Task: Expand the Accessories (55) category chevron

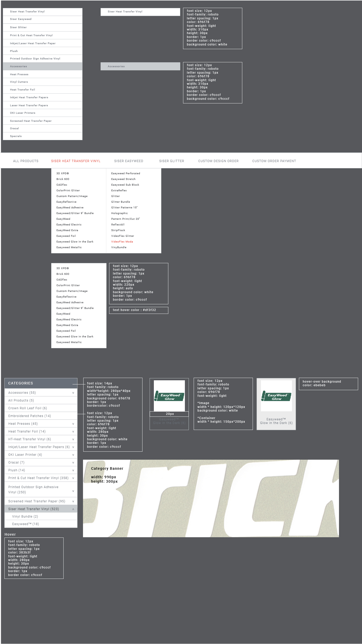Action: tap(73, 393)
